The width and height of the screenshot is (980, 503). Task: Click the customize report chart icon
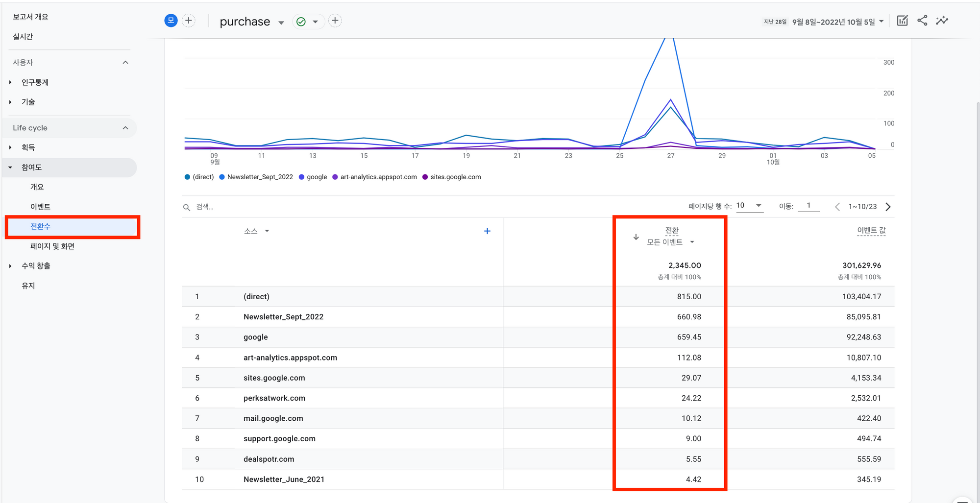[x=902, y=21]
